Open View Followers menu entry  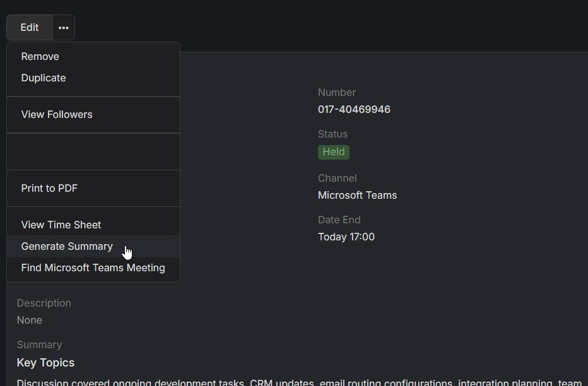57,115
